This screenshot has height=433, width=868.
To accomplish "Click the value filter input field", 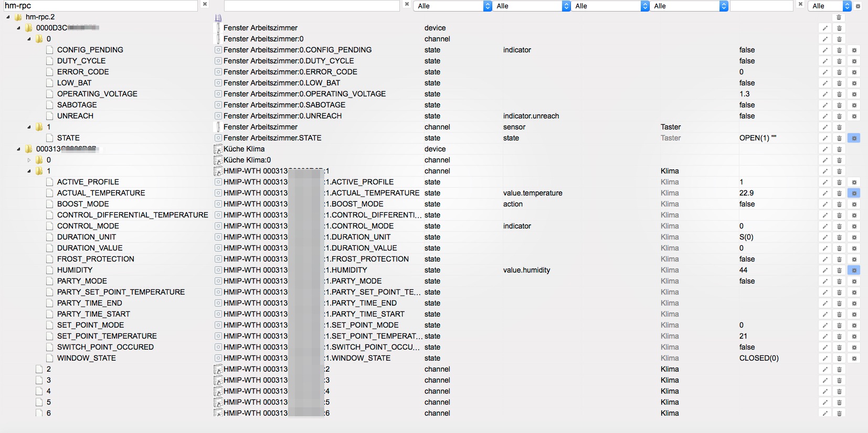I will (761, 6).
